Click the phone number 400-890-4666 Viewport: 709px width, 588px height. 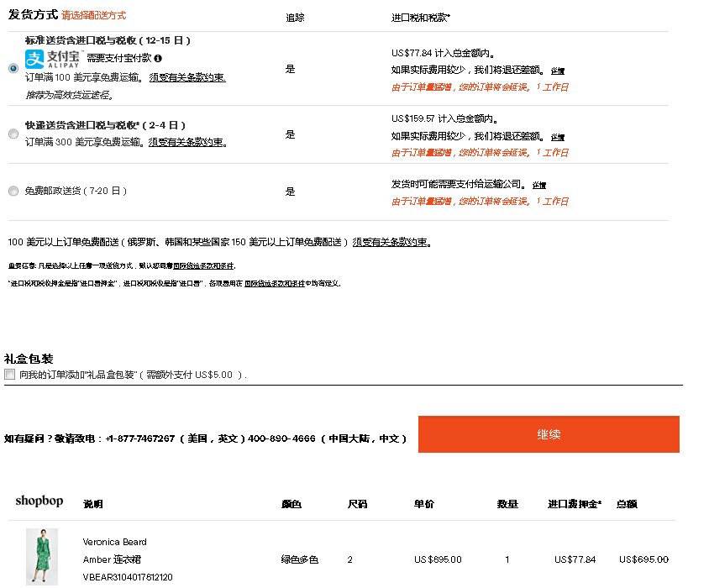click(x=281, y=438)
